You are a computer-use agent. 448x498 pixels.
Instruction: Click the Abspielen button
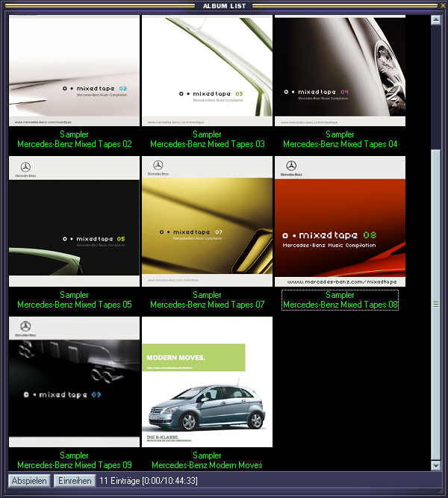pos(29,481)
